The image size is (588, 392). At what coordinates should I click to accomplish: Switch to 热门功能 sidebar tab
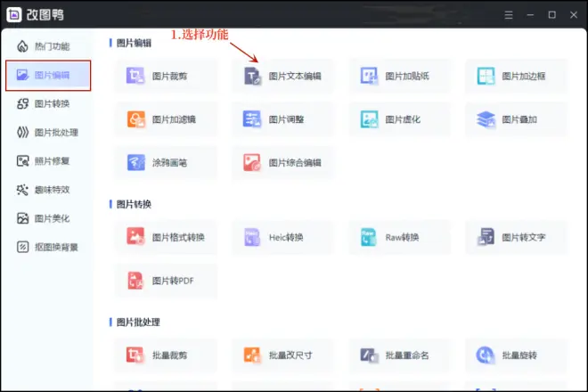47,45
